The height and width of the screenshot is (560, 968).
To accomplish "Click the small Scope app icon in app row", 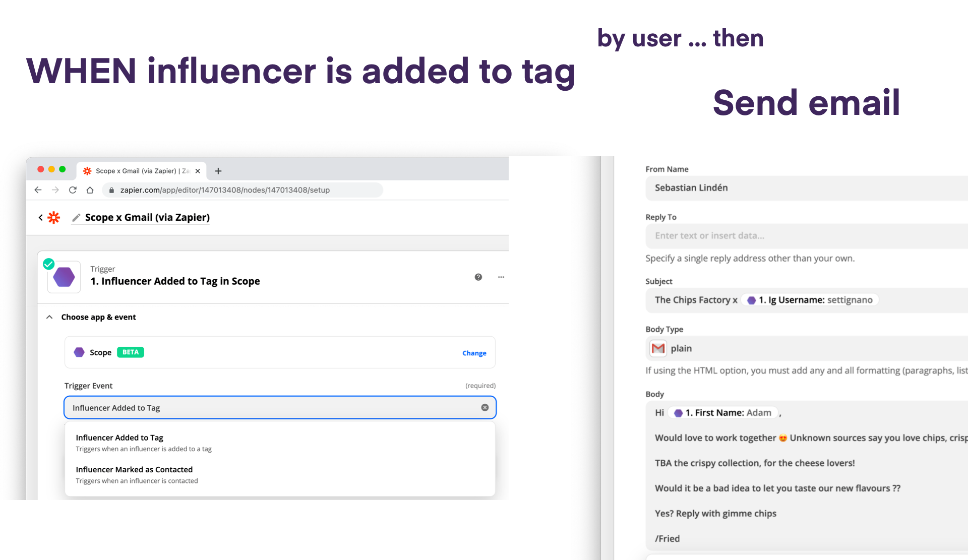I will [x=79, y=352].
